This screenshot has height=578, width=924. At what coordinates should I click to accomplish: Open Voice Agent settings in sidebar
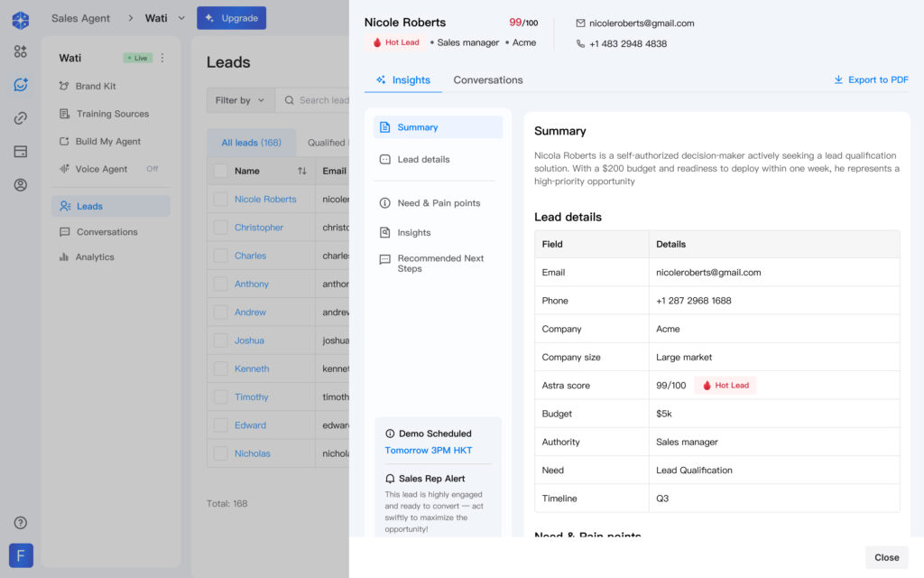101,169
